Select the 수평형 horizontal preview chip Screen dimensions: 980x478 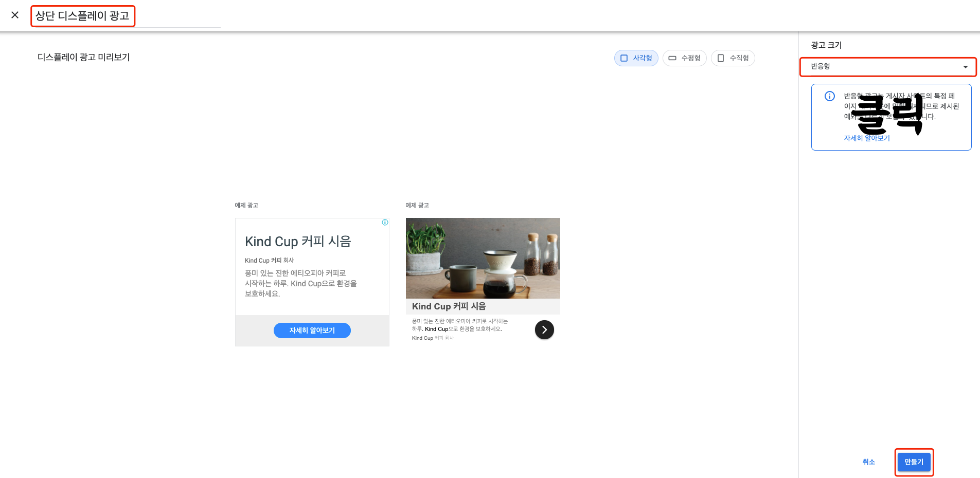(684, 58)
